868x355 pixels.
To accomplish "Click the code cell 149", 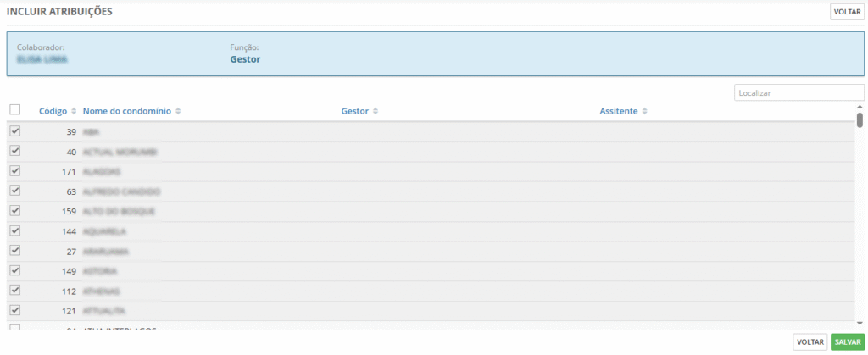I will point(69,271).
